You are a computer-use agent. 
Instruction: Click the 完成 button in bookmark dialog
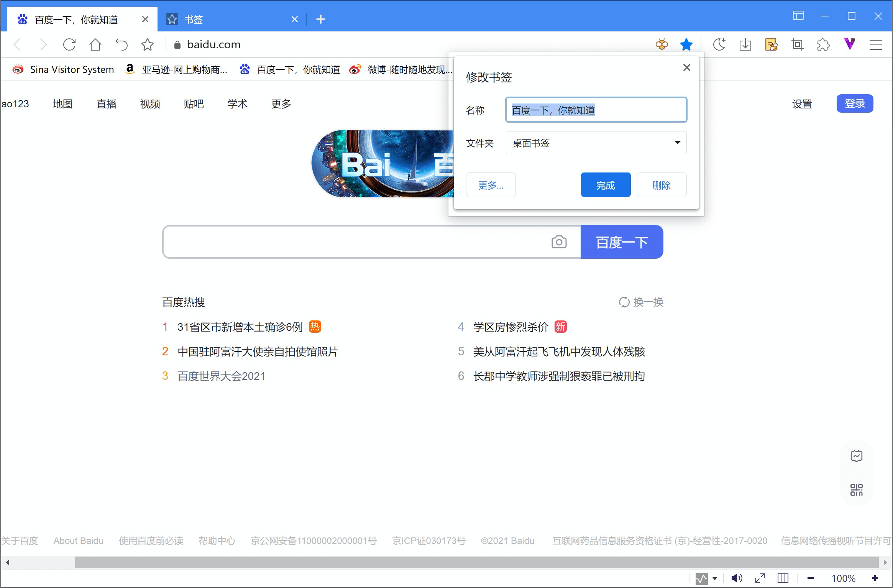point(605,185)
